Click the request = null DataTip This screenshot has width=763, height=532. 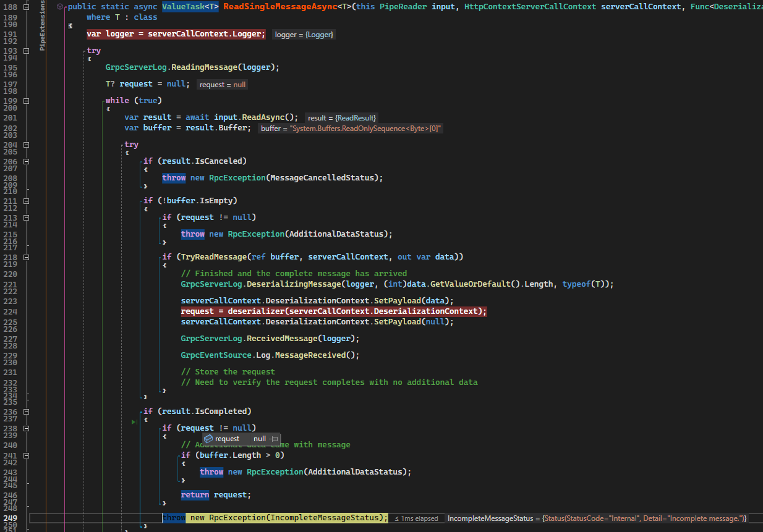(x=221, y=84)
